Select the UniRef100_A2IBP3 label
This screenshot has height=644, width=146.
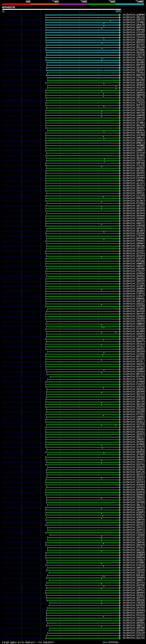click(x=134, y=286)
